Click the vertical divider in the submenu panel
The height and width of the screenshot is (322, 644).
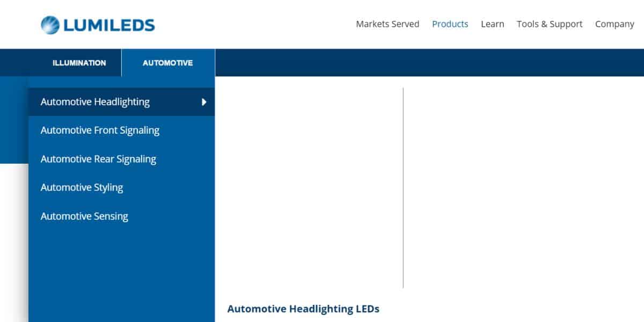coord(403,188)
